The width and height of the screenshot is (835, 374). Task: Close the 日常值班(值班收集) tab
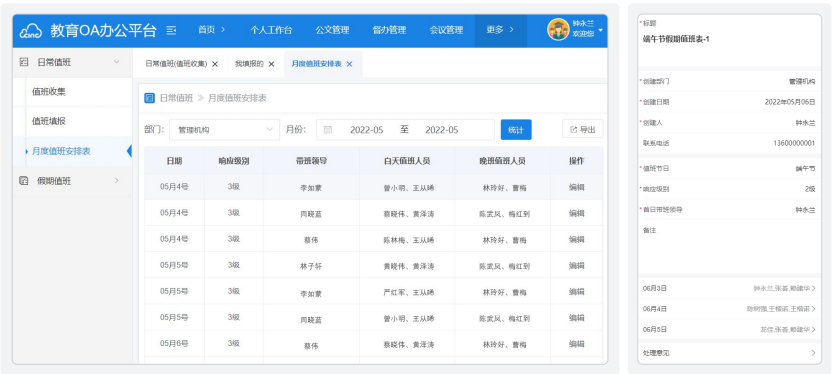[x=215, y=64]
